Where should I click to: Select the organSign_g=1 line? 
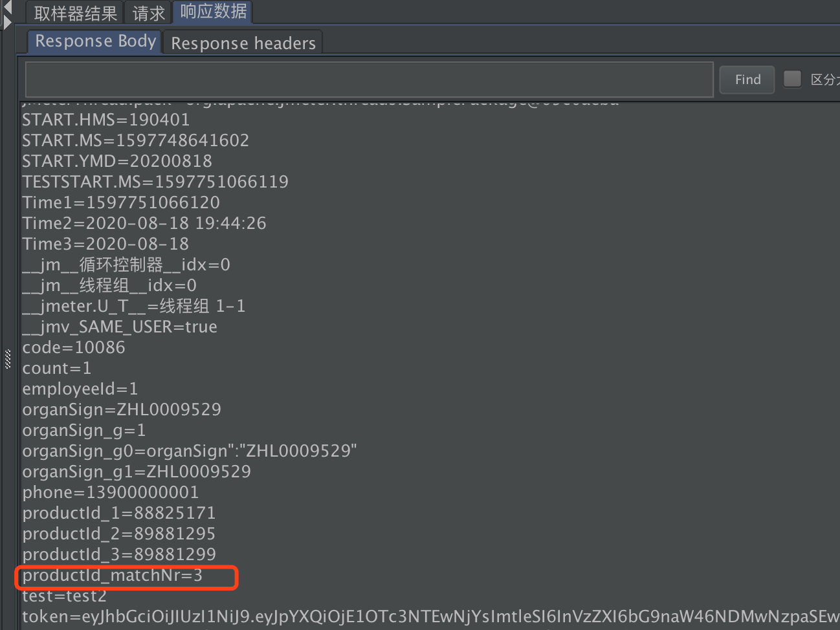pyautogui.click(x=84, y=430)
